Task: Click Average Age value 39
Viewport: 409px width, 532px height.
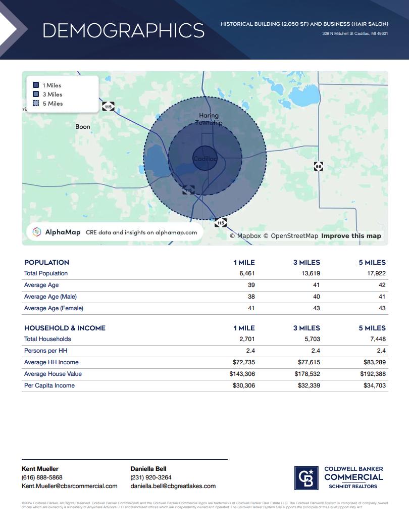Action: click(251, 285)
